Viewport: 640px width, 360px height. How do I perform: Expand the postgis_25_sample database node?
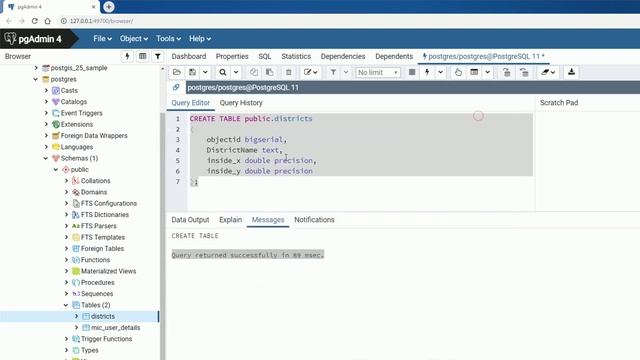(36, 68)
